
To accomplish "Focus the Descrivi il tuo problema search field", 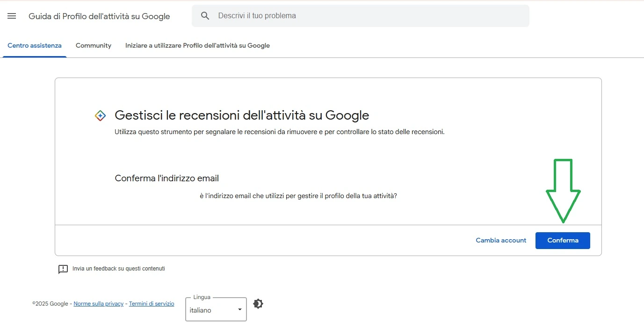I will pyautogui.click(x=365, y=16).
